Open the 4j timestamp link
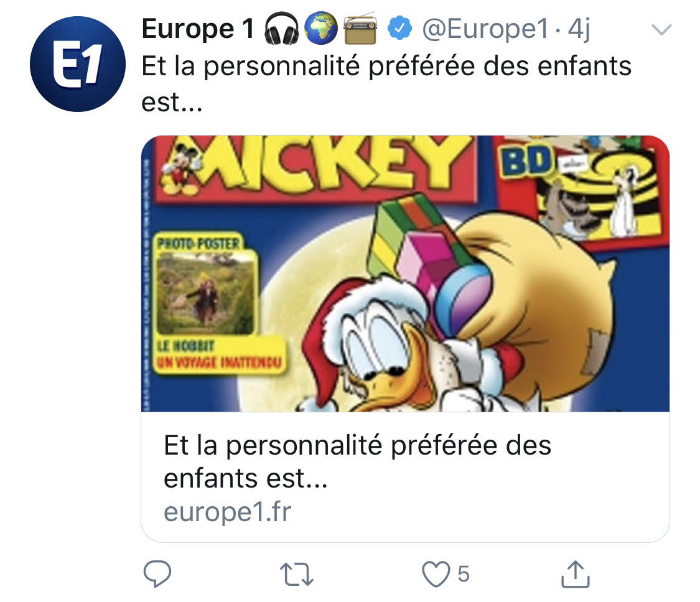The width and height of the screenshot is (700, 602). click(x=579, y=29)
